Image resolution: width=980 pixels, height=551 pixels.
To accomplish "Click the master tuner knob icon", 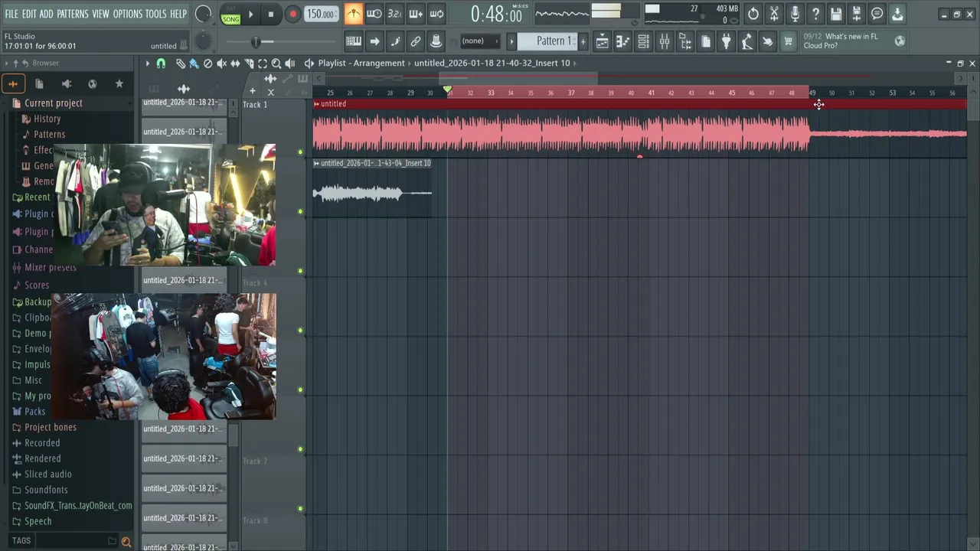I will coord(436,41).
